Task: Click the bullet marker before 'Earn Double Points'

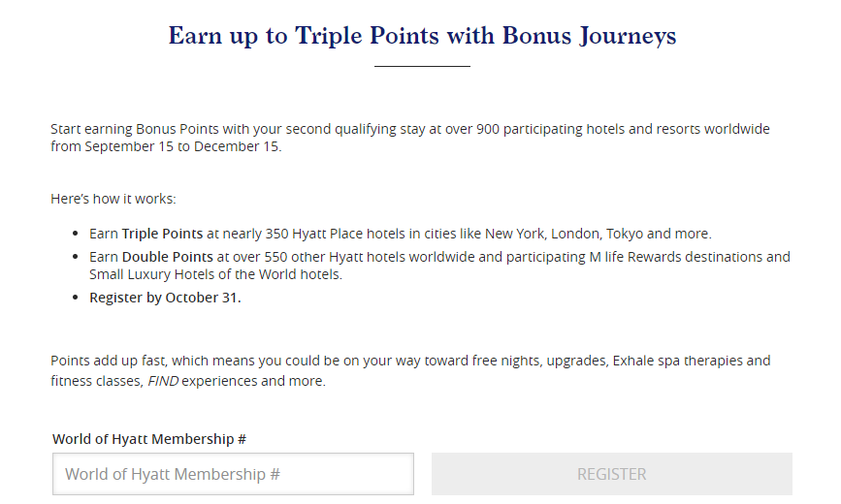Action: 77,258
